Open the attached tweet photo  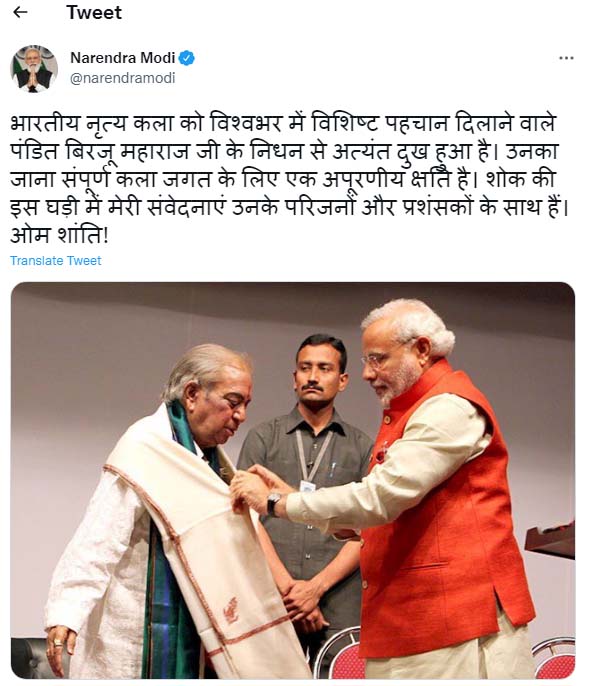tap(293, 480)
